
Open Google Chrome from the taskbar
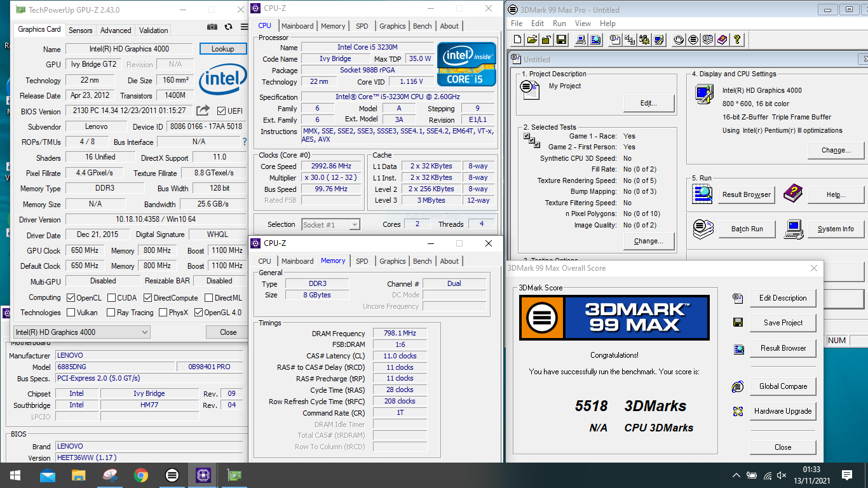141,475
